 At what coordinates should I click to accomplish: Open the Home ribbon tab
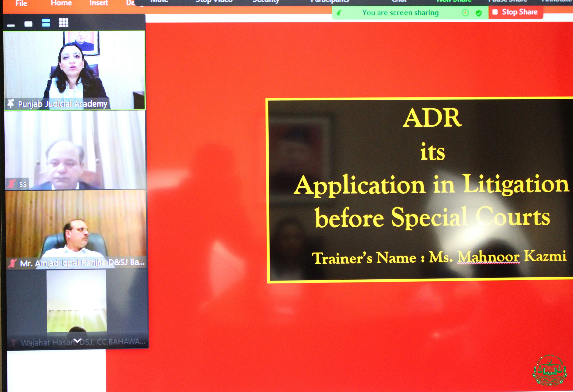click(x=61, y=3)
